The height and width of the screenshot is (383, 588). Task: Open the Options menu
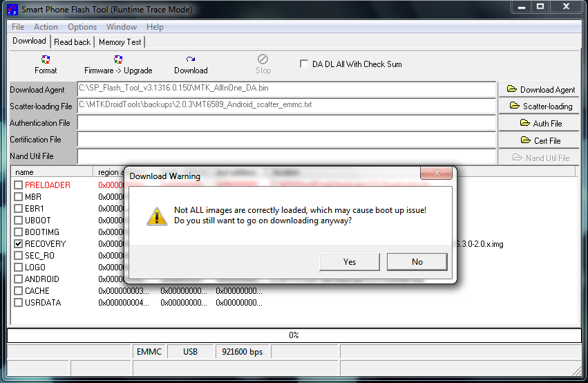82,27
